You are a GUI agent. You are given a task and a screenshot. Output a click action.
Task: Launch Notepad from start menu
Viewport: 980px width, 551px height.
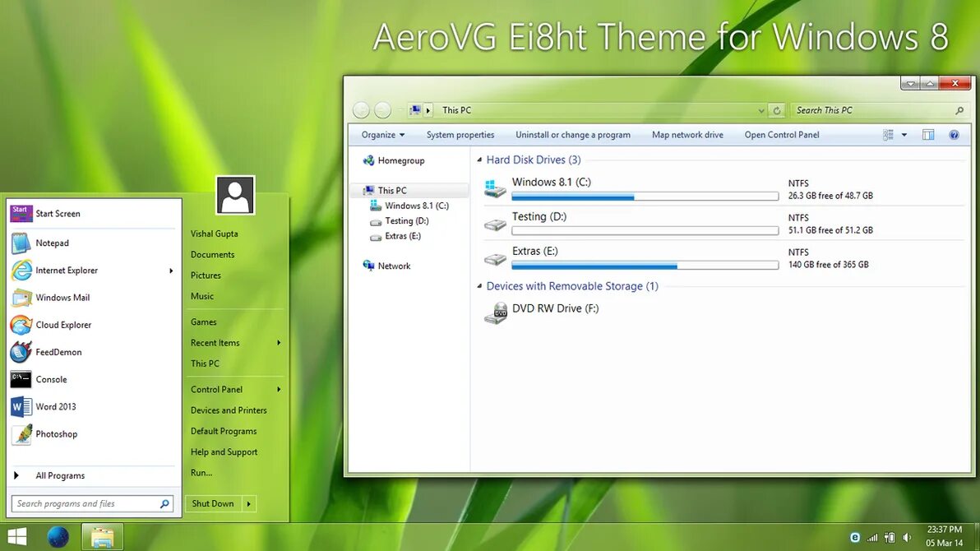(x=94, y=243)
